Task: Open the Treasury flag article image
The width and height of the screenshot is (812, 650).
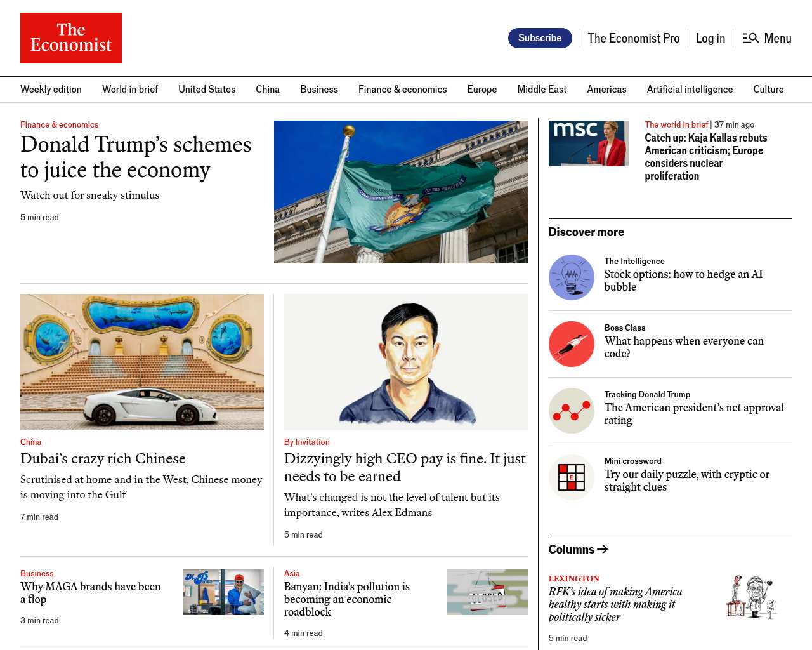Action: tap(400, 192)
